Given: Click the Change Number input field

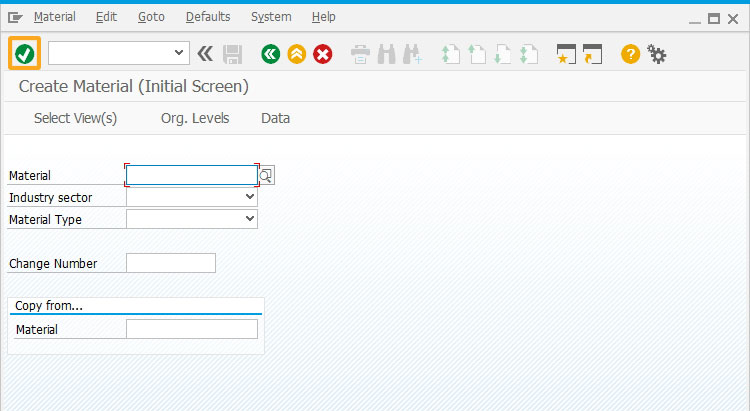Looking at the screenshot, I should click(171, 263).
